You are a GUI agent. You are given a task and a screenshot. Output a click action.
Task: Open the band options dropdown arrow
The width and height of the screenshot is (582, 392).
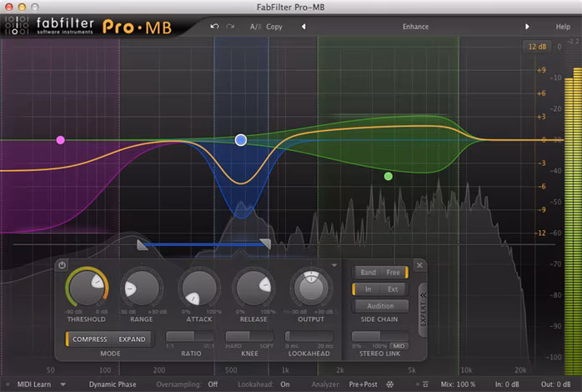[334, 265]
